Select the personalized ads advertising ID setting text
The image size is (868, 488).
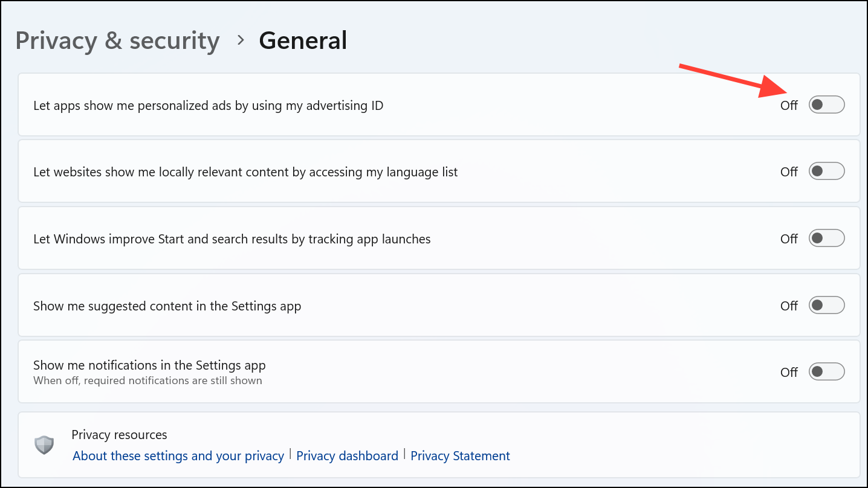(209, 106)
